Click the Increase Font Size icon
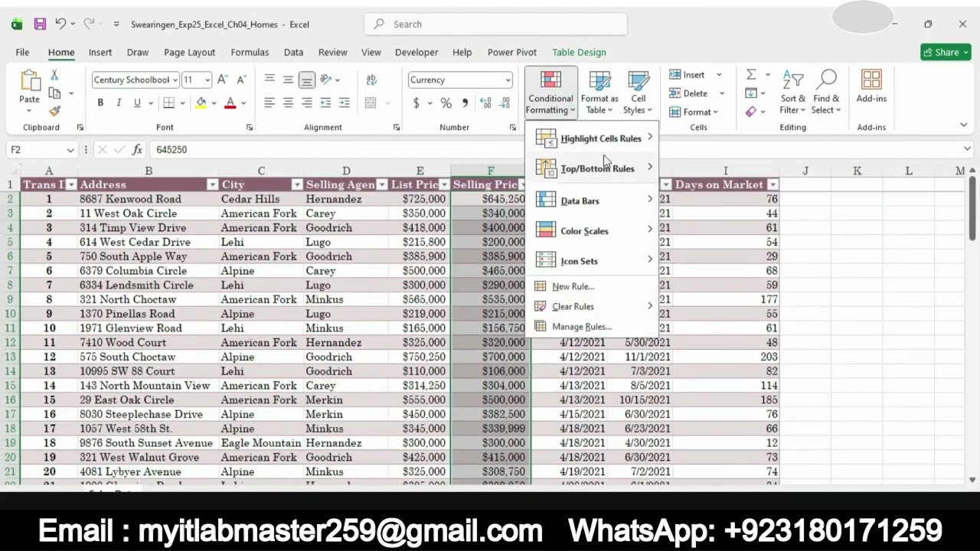This screenshot has width=980, height=551. point(222,80)
